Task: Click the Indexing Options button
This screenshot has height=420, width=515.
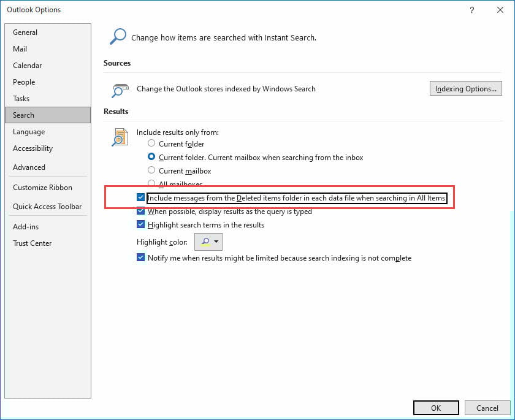Action: click(466, 89)
